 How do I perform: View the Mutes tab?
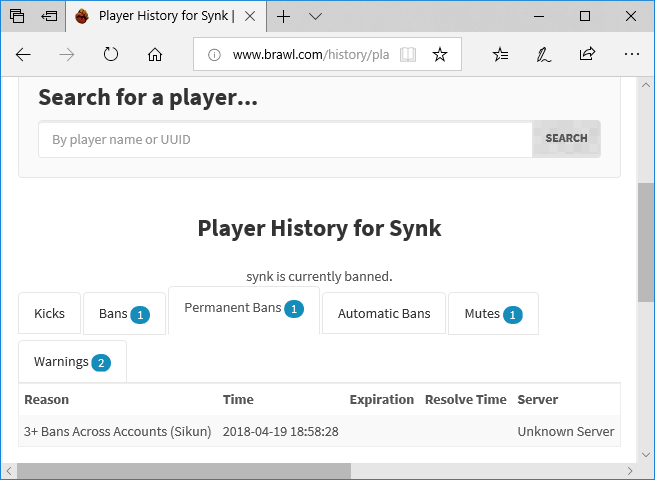(x=493, y=314)
